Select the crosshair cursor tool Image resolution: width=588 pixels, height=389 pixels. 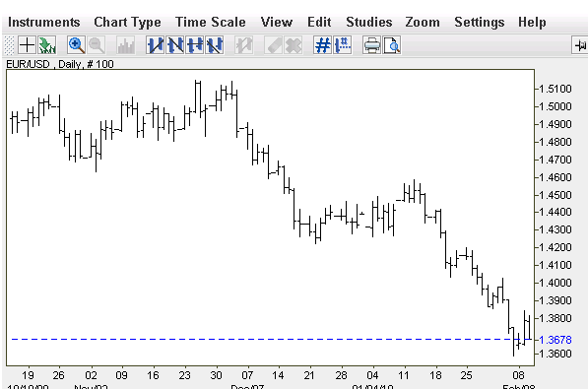click(27, 45)
